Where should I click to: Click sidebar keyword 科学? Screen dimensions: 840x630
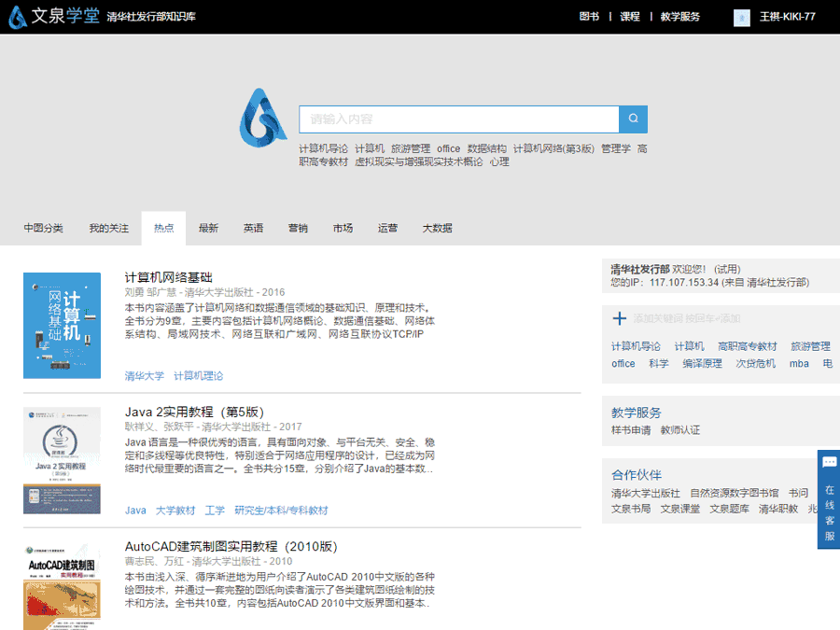pyautogui.click(x=659, y=364)
